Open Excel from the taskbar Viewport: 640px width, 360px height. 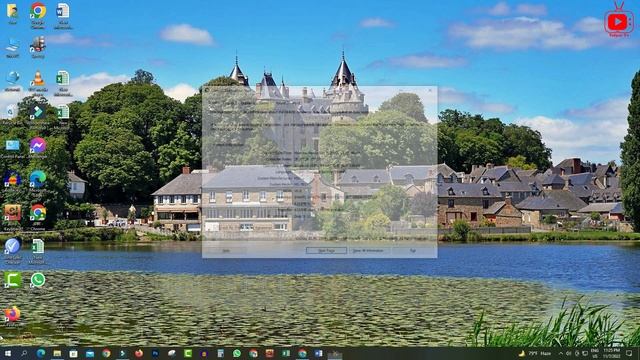[286, 353]
